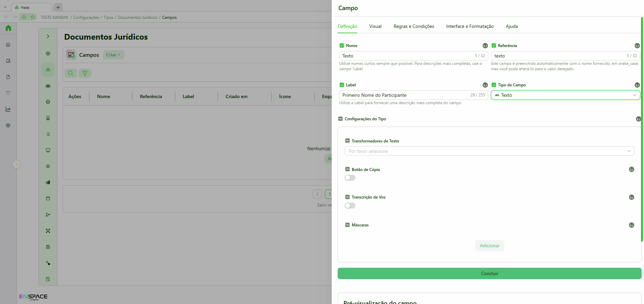Viewport: 644px width, 304px height.
Task: Open Transformadores de Texto dropdown
Action: tap(489, 151)
